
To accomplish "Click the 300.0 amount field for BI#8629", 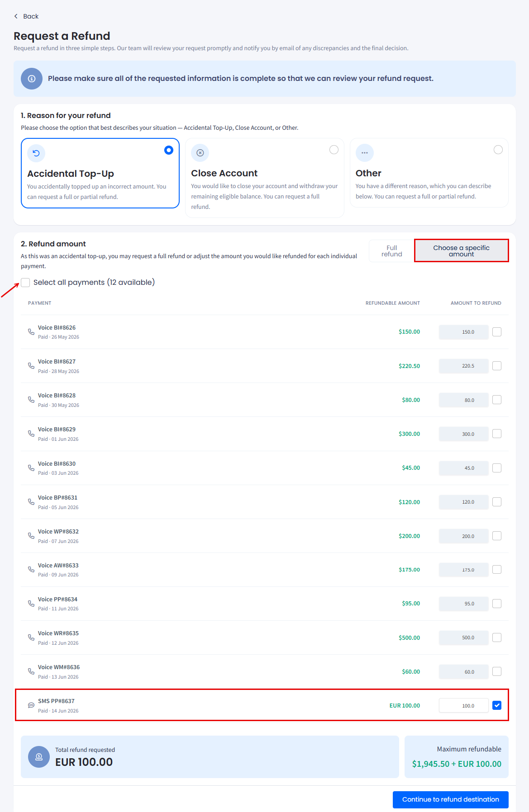I will click(x=464, y=434).
